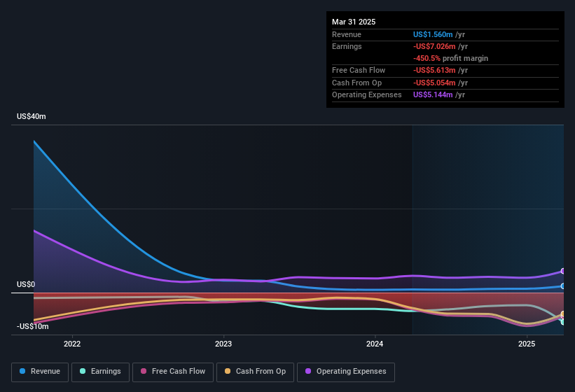Click the Free Cash Flow label in tooltip
Image resolution: width=575 pixels, height=392 pixels.
359,70
